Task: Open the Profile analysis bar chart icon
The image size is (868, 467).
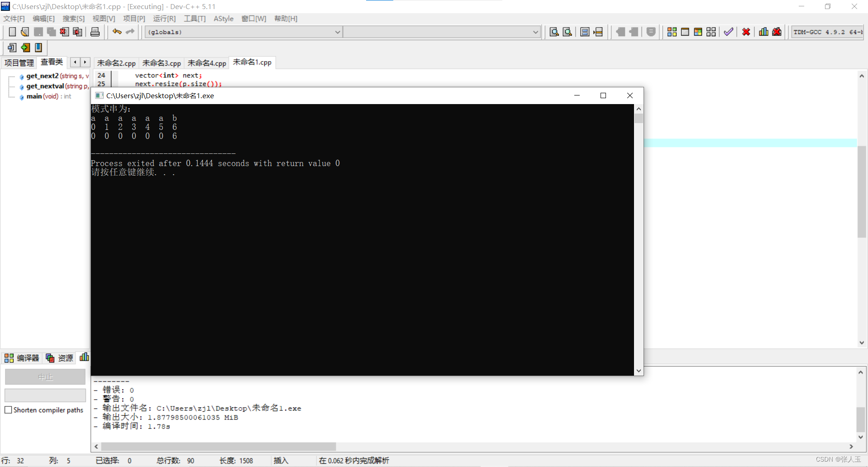Action: pyautogui.click(x=763, y=32)
